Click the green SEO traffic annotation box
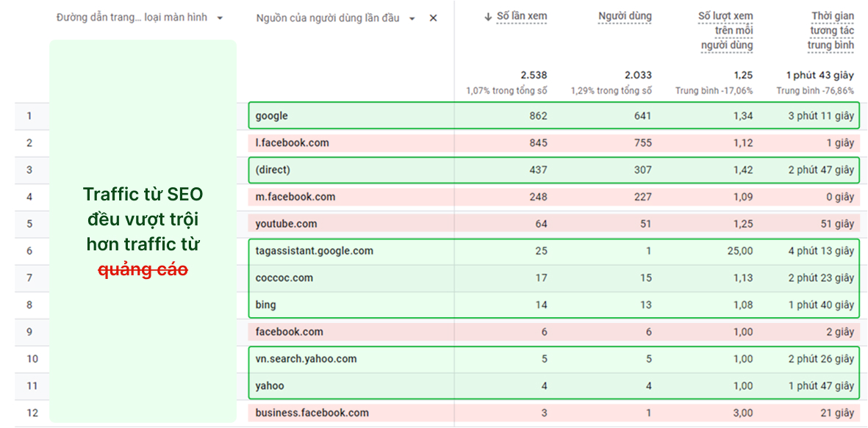Image resolution: width=868 pixels, height=428 pixels. point(143,231)
